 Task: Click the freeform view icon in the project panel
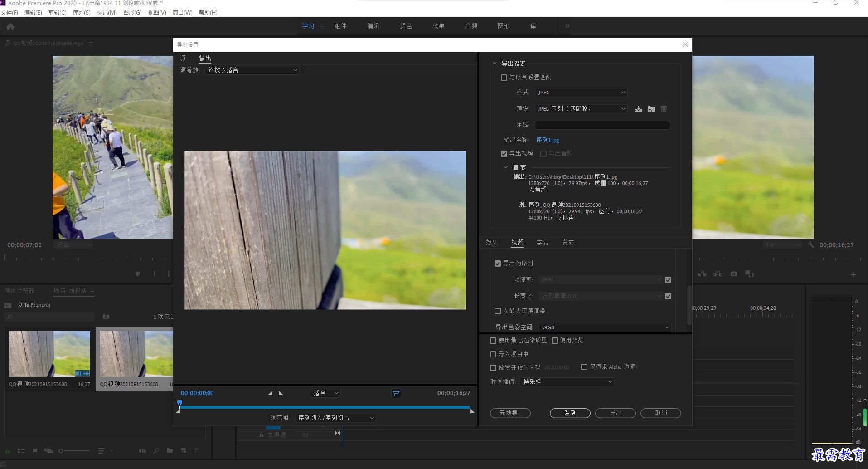48,451
